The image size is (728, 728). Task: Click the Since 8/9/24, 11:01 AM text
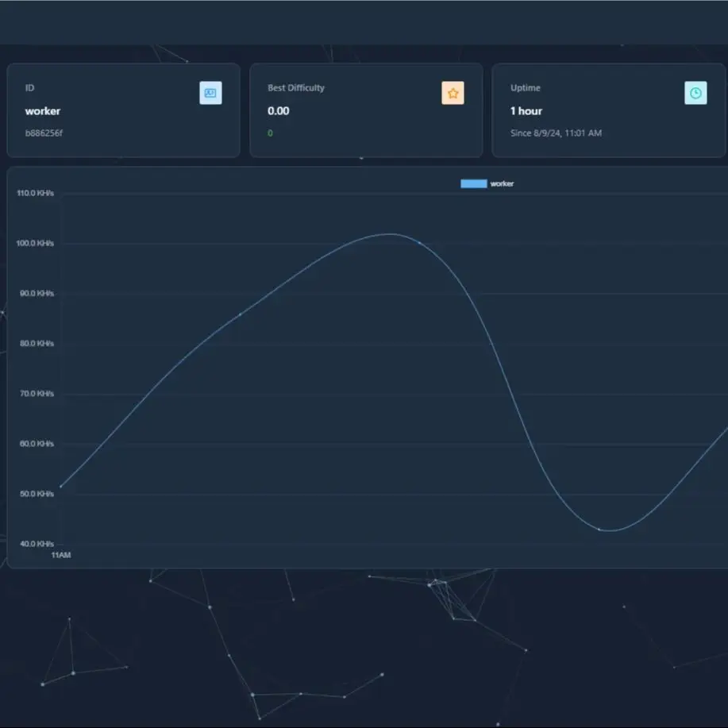pyautogui.click(x=556, y=133)
